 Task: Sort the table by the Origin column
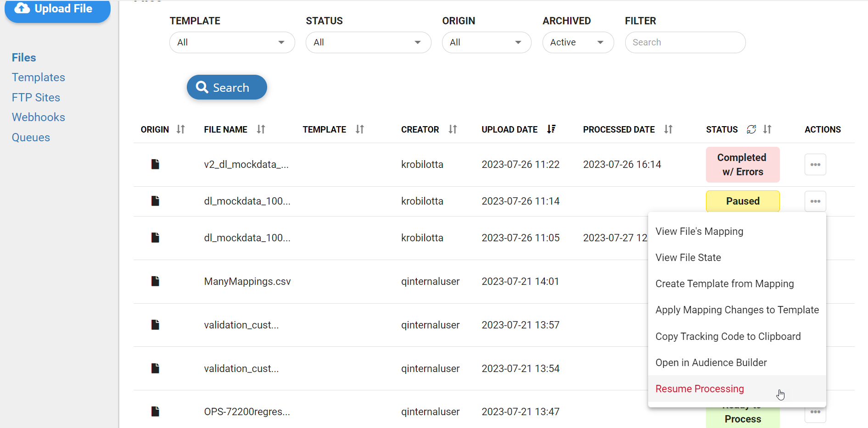[x=180, y=129]
